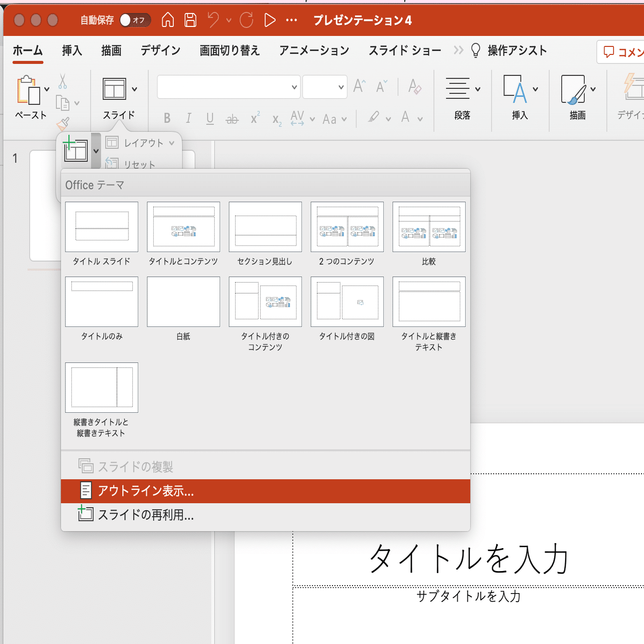The image size is (644, 644).
Task: Apply strikethrough formatting
Action: pos(232,118)
